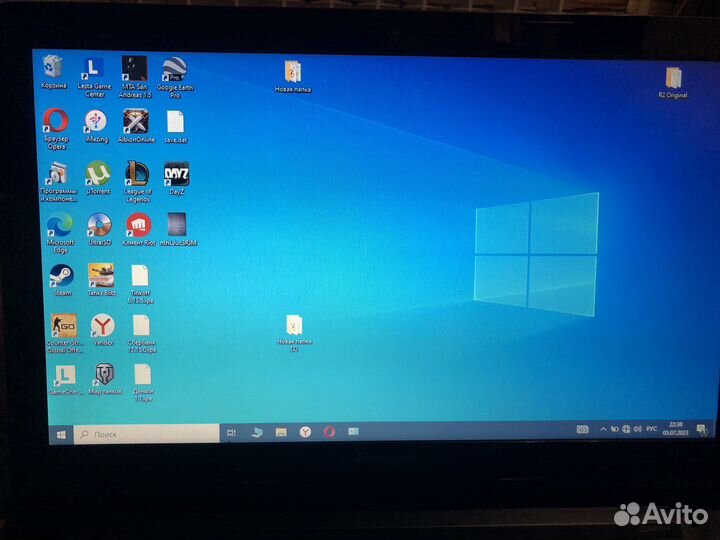Select the Сбербанк .ipa file icon
720x540 pixels.
tap(141, 334)
